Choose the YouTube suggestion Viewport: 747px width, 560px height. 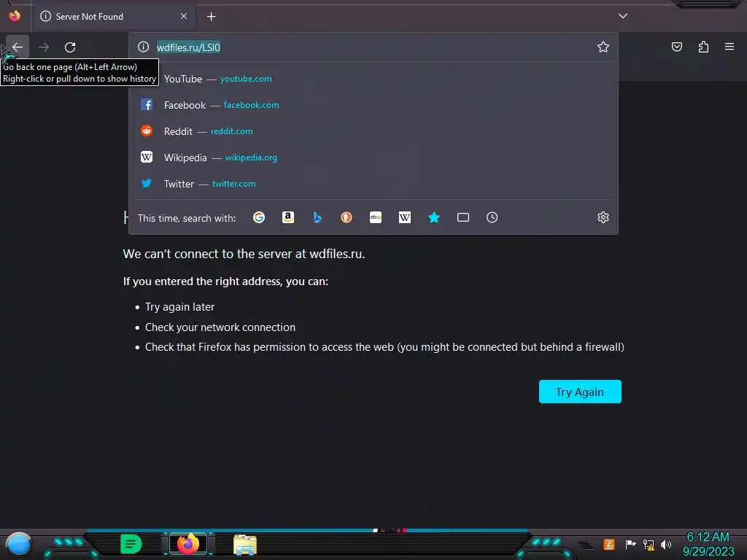tap(373, 79)
